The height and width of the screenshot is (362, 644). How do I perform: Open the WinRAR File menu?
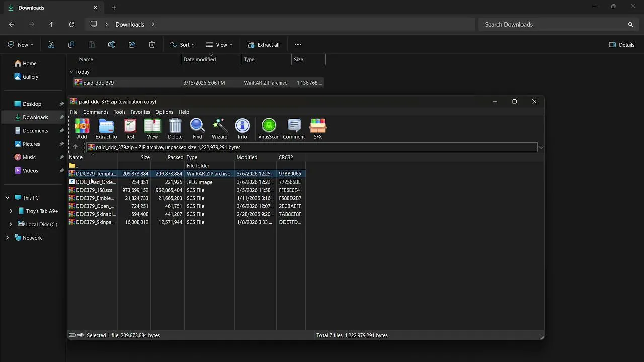pyautogui.click(x=74, y=112)
